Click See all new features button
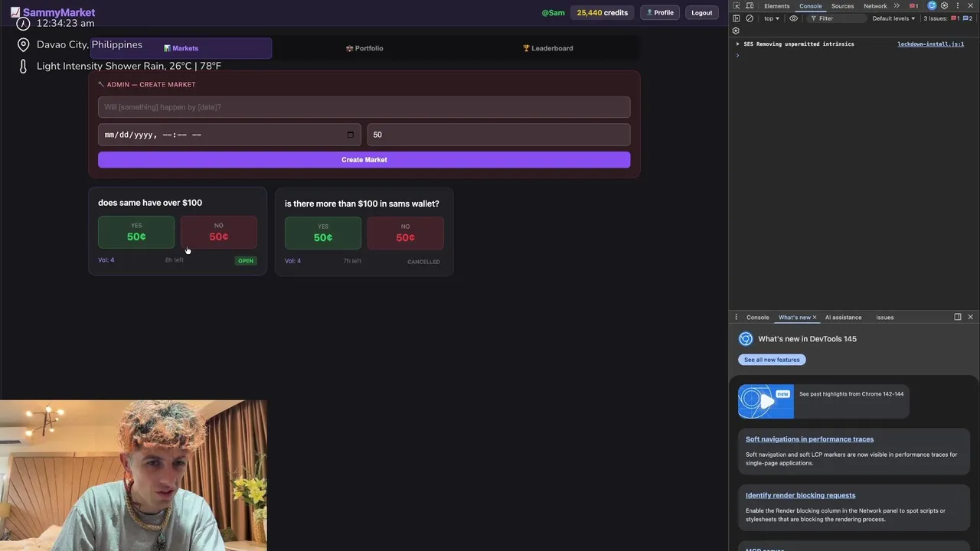 point(772,360)
